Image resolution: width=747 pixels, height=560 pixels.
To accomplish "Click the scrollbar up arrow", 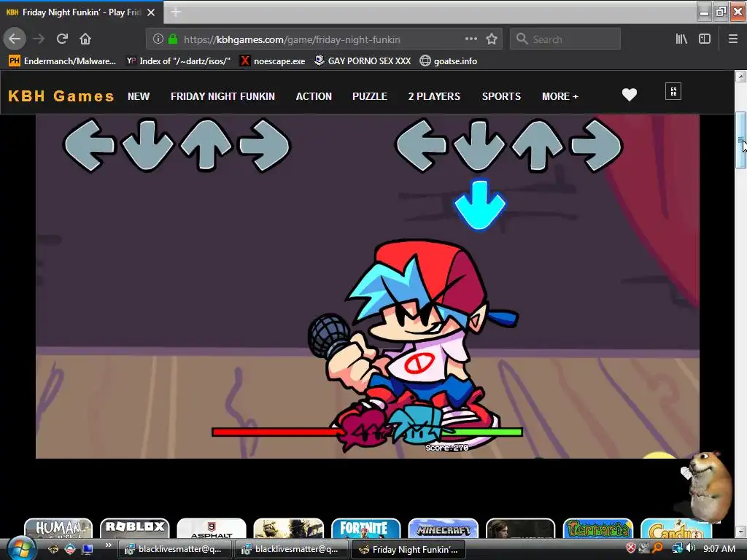I will [740, 76].
